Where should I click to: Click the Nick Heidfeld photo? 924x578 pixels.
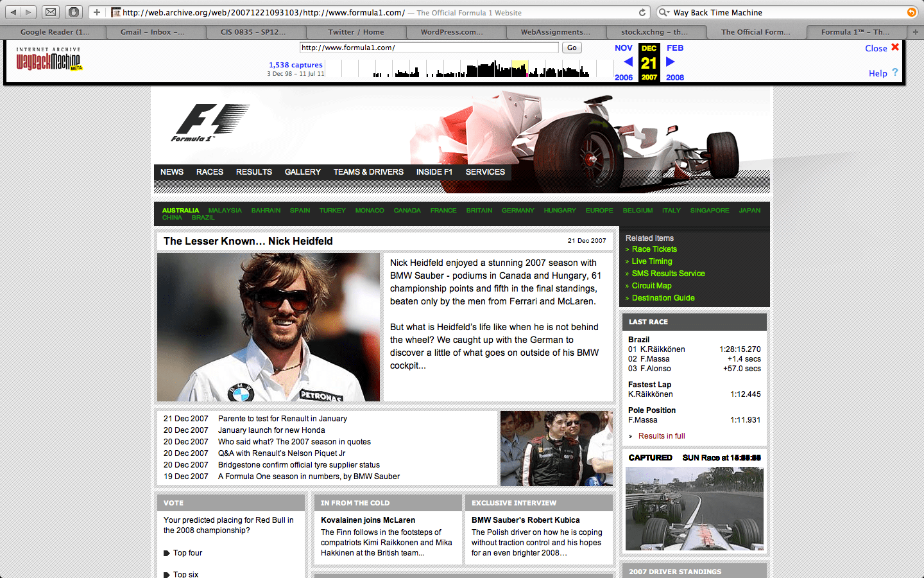click(269, 327)
